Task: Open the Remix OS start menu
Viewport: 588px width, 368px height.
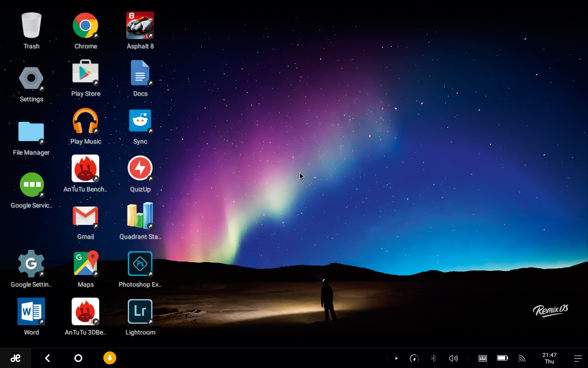Action: 16,358
